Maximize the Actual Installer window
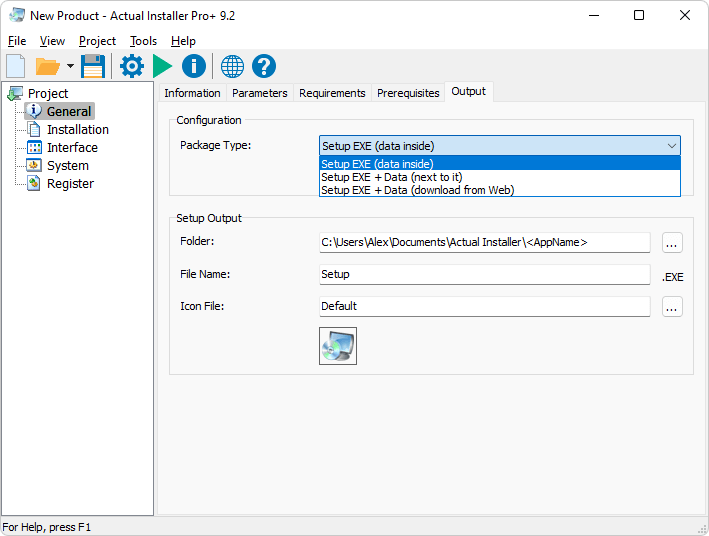The height and width of the screenshot is (536, 709). coord(639,15)
